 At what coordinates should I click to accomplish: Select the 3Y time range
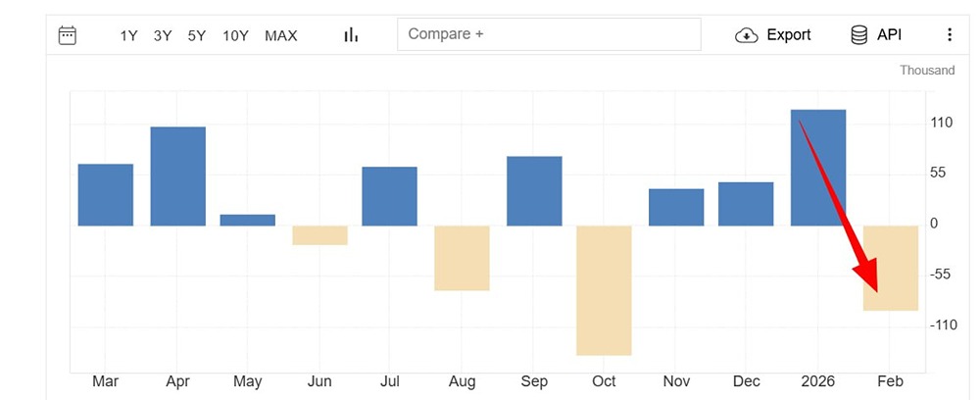click(x=163, y=36)
